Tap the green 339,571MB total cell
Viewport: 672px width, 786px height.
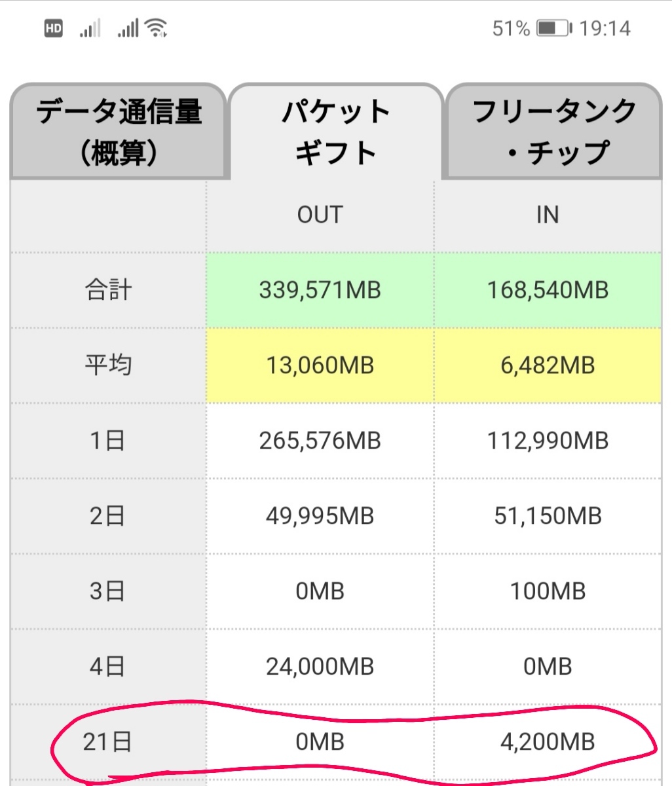[320, 290]
